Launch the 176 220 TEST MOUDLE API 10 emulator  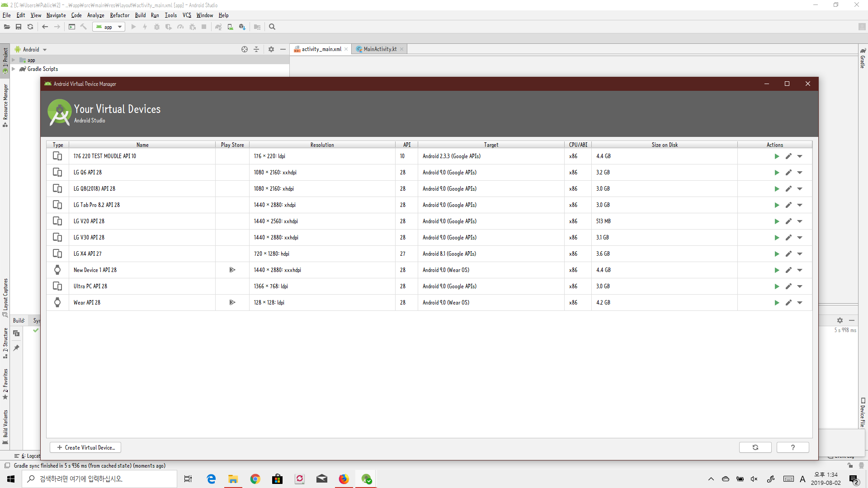(x=777, y=156)
